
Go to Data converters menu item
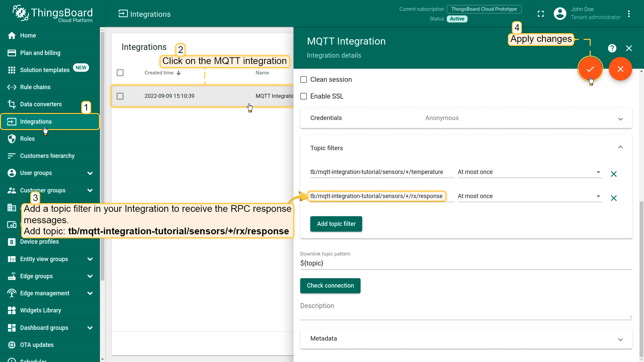41,104
